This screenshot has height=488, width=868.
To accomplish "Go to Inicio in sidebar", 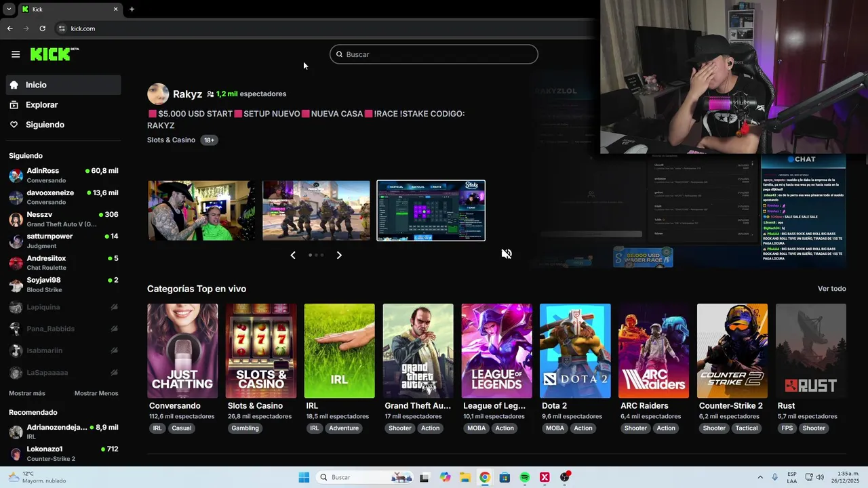I will click(x=64, y=85).
